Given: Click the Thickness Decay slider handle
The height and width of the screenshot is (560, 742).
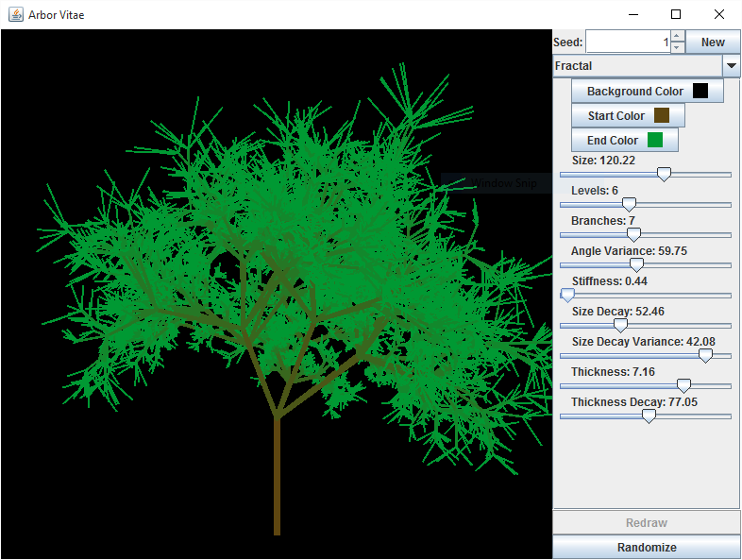Looking at the screenshot, I should tap(649, 416).
